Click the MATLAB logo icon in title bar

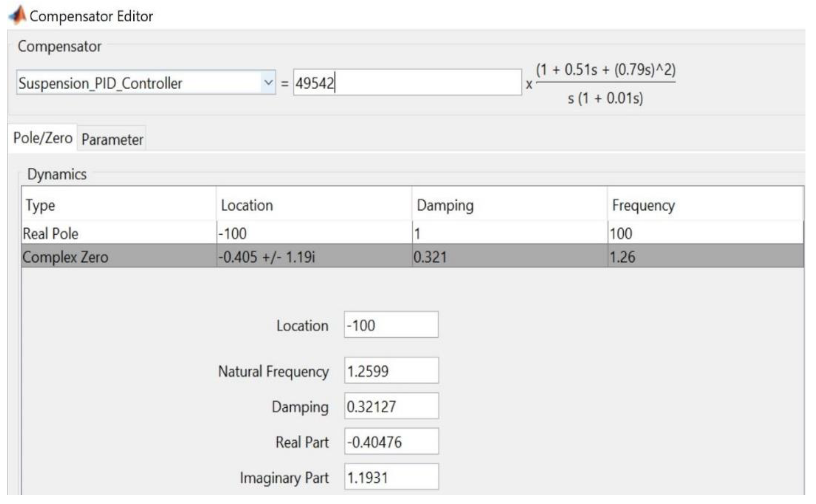pos(17,15)
